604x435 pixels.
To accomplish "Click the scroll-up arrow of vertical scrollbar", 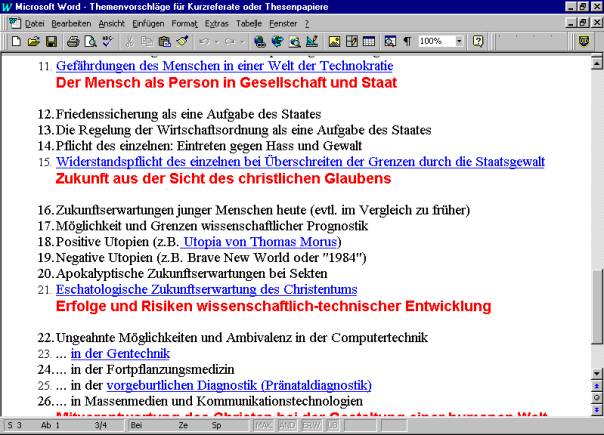I will (x=596, y=62).
